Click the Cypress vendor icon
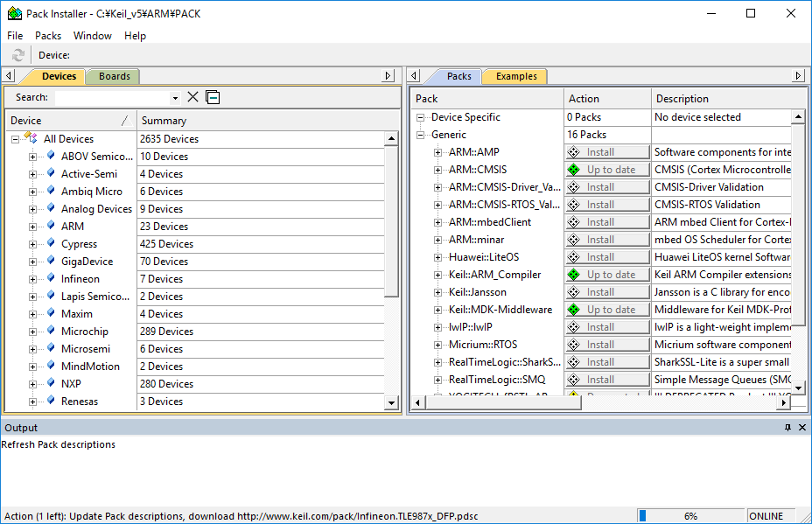 coord(51,243)
